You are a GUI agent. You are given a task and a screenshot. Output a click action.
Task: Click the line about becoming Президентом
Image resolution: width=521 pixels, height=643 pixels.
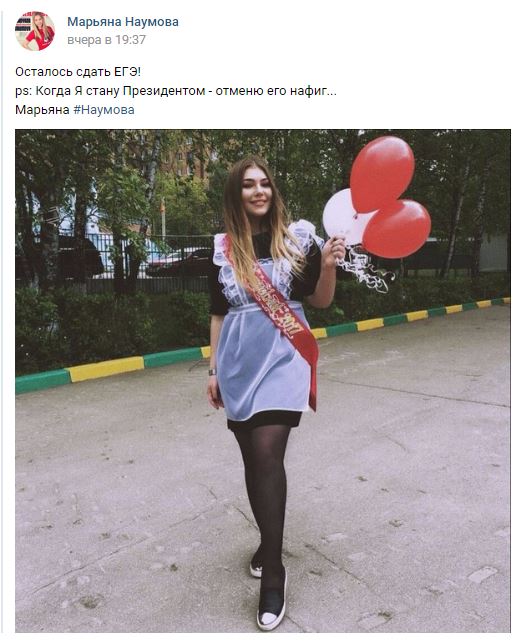pyautogui.click(x=176, y=91)
